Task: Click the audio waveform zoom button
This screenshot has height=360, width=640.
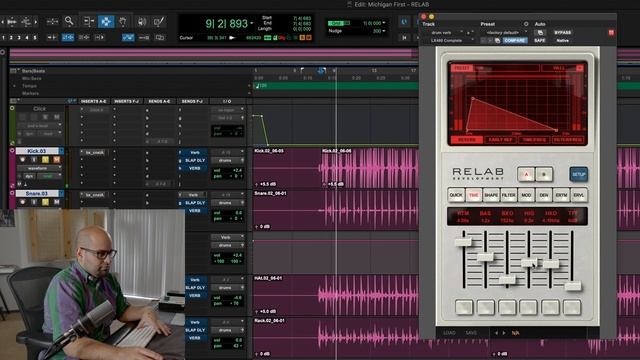Action: [x=11, y=21]
